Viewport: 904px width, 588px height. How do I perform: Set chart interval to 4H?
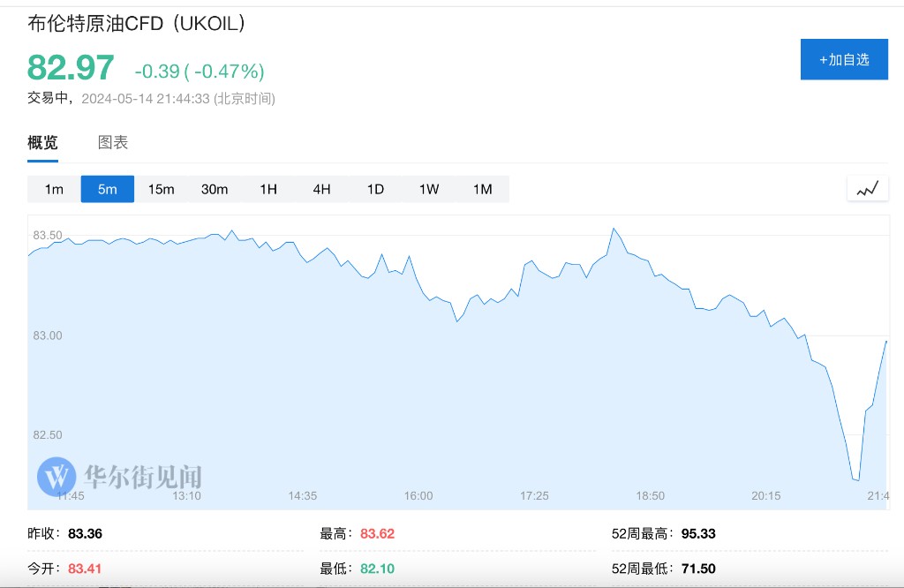pyautogui.click(x=321, y=189)
